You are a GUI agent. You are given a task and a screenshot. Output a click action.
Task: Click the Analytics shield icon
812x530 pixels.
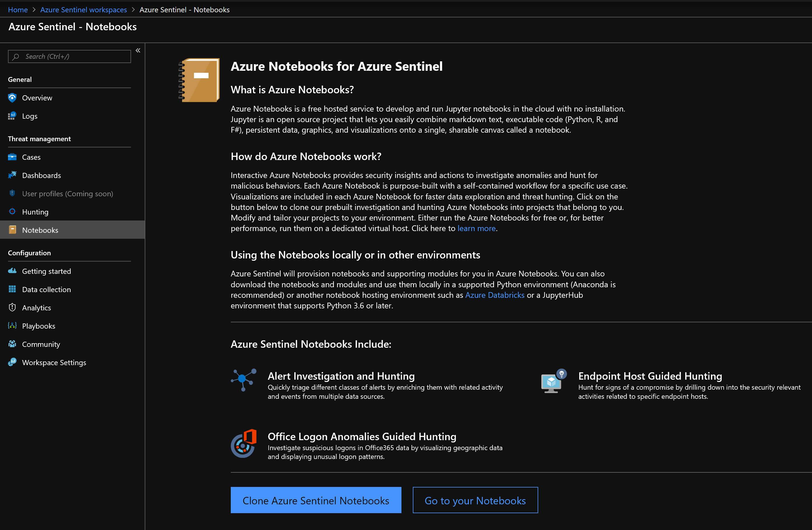(x=12, y=307)
